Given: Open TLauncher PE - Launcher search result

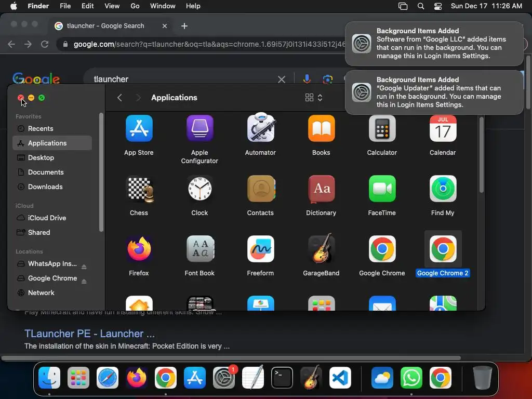Looking at the screenshot, I should pyautogui.click(x=89, y=334).
